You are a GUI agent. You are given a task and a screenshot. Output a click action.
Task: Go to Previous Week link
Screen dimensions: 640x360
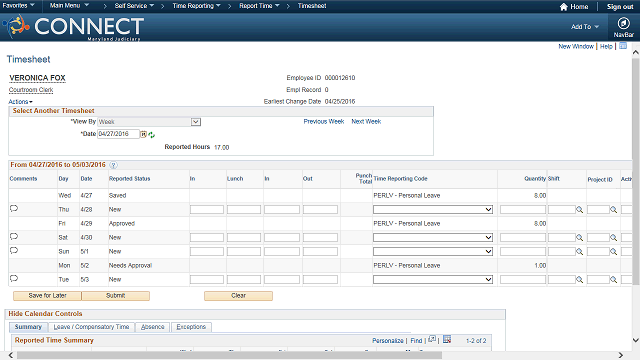(x=324, y=122)
